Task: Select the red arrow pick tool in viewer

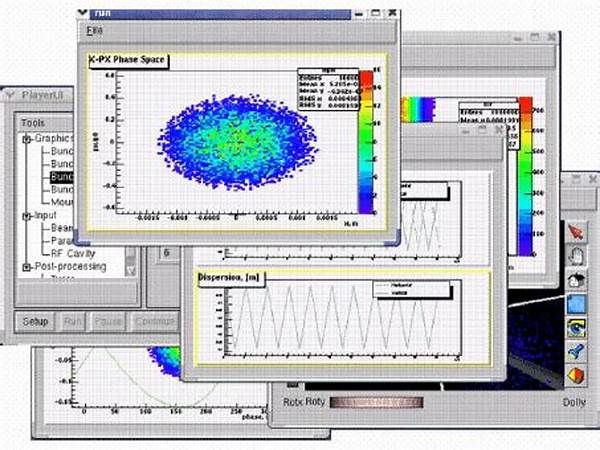Action: pyautogui.click(x=576, y=232)
